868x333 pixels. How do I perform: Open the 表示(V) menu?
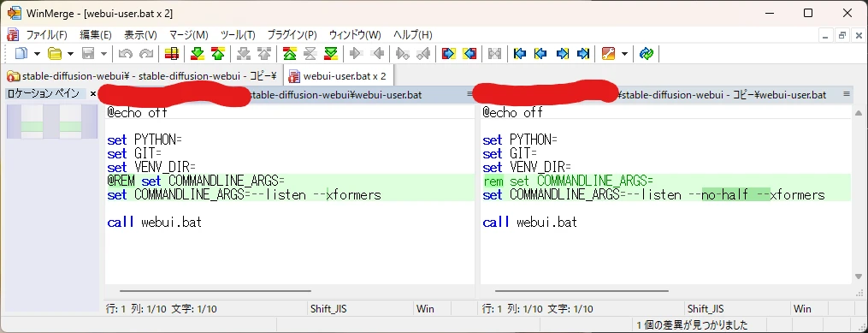140,34
